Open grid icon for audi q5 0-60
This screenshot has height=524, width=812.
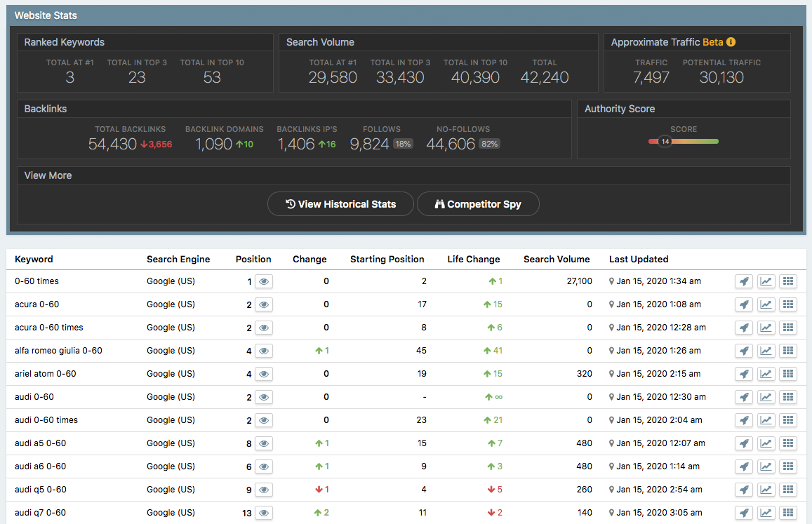click(788, 490)
